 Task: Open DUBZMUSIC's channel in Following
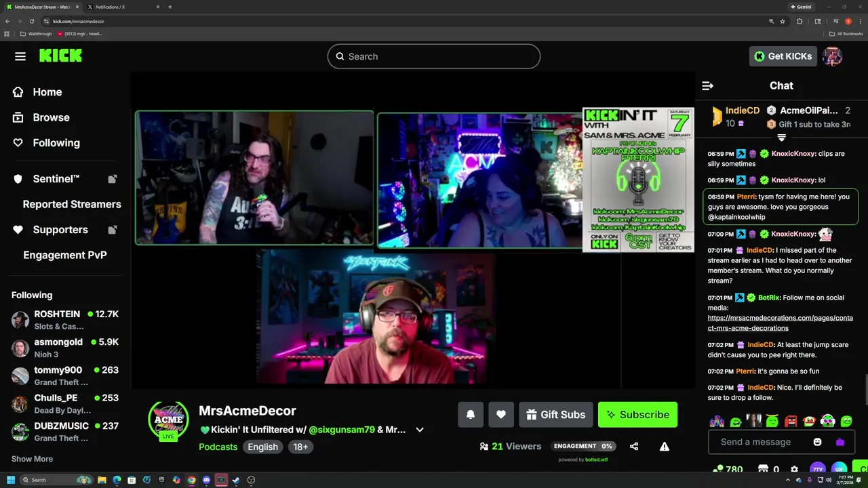click(x=65, y=432)
